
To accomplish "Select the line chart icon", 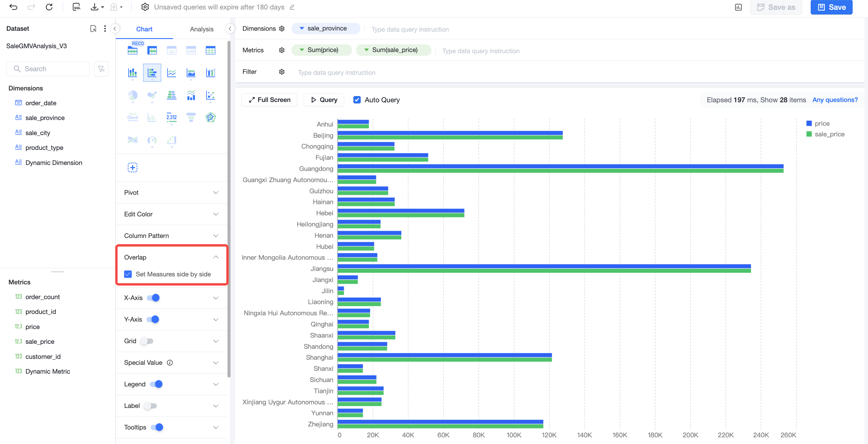I will [x=172, y=72].
